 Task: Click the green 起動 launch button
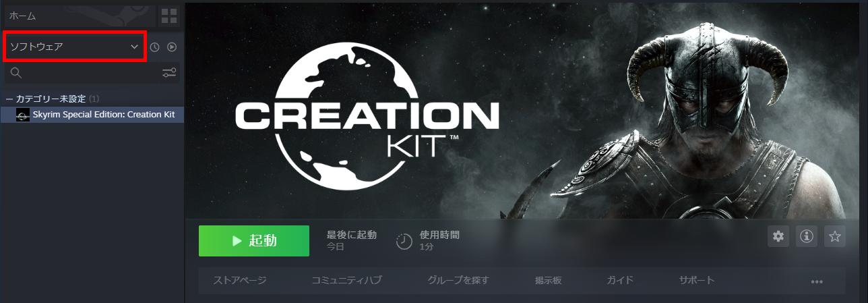coord(254,241)
